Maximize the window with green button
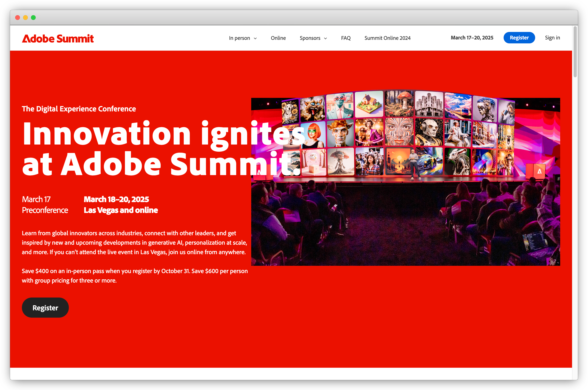The height and width of the screenshot is (390, 588). (33, 17)
